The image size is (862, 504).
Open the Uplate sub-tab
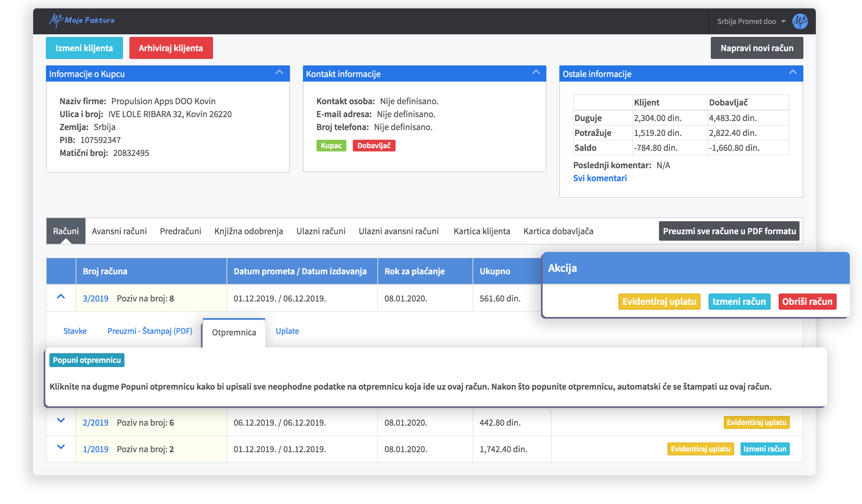pyautogui.click(x=287, y=331)
